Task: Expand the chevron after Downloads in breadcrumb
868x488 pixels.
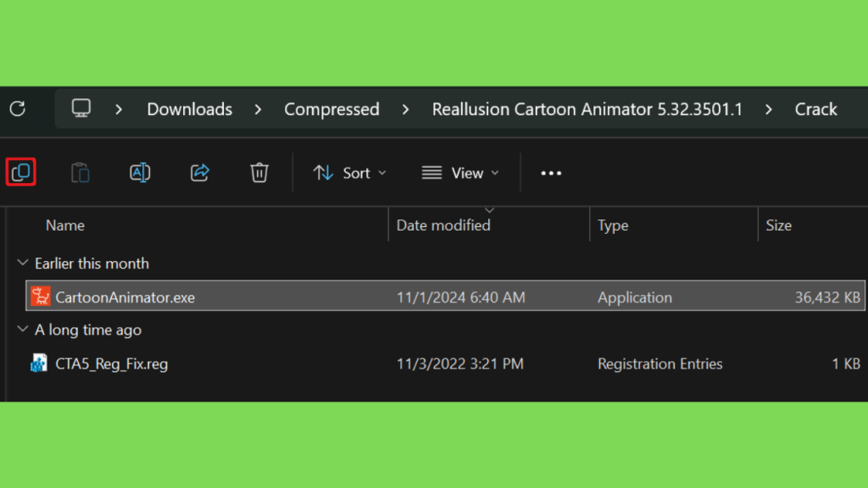Action: pos(258,109)
